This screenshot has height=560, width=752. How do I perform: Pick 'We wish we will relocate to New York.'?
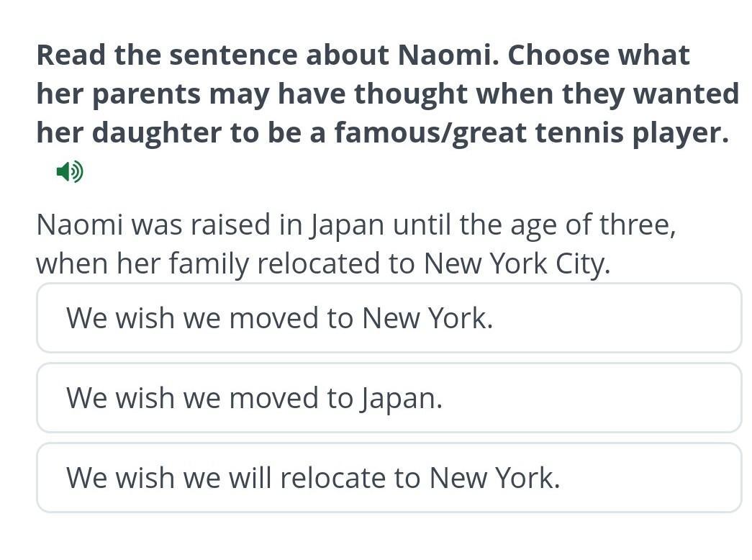[x=389, y=477]
